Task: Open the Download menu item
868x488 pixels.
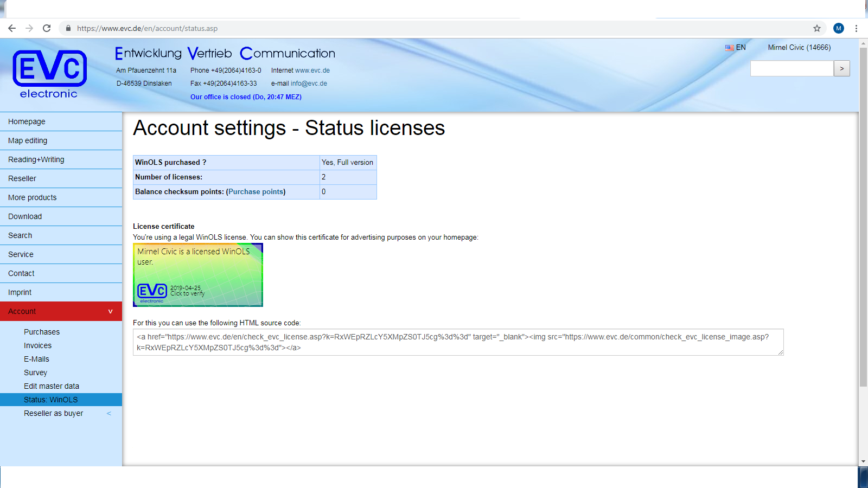Action: tap(61, 216)
